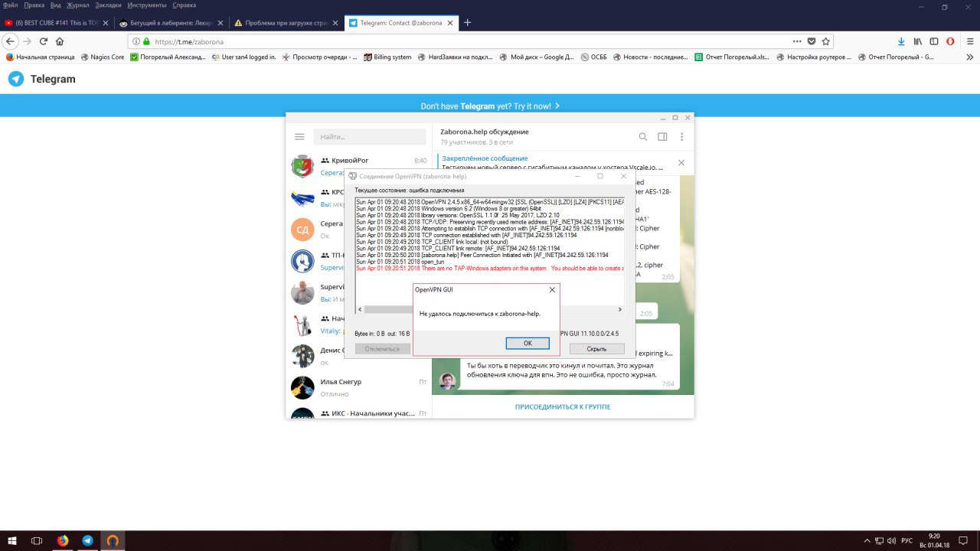
Task: Click ПРИСОЕДИНИТЬСЯ К ГРУППЕ link
Action: (563, 406)
